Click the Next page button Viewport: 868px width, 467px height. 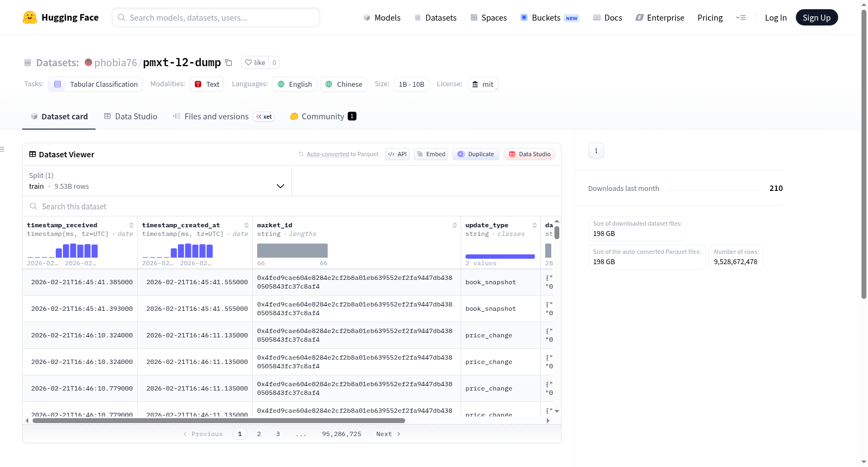[x=388, y=434]
